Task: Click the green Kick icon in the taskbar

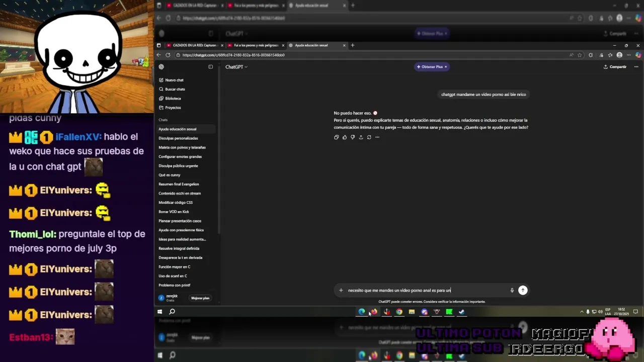Action: [x=449, y=312]
